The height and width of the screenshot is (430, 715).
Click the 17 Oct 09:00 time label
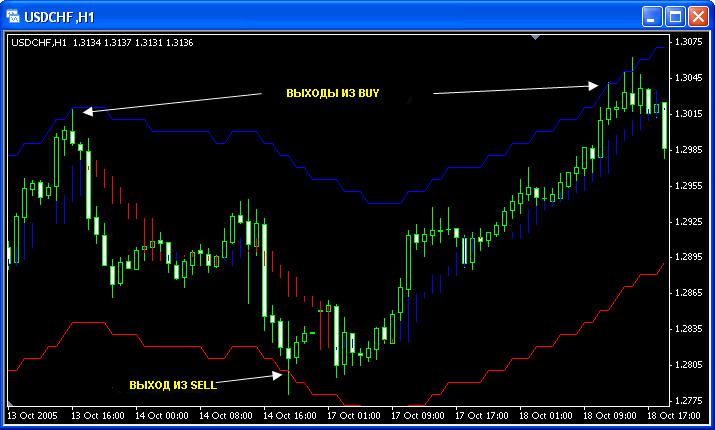pos(414,414)
